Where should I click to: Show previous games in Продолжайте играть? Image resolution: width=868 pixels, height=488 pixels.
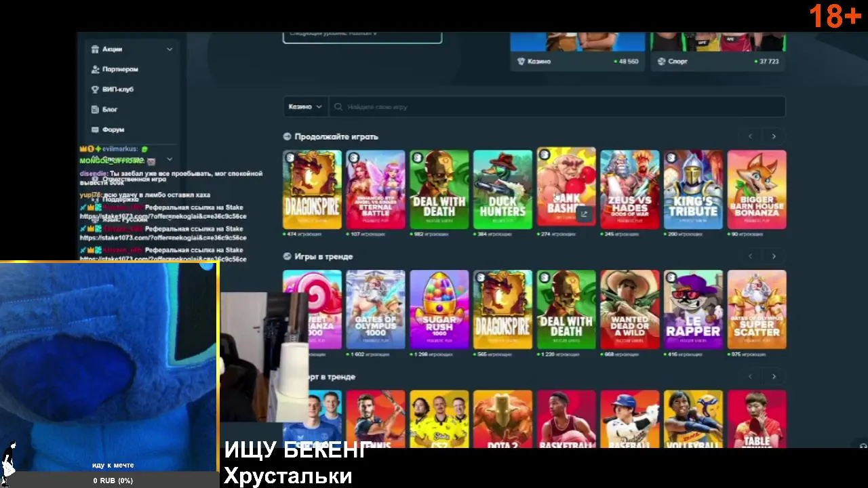click(x=750, y=136)
